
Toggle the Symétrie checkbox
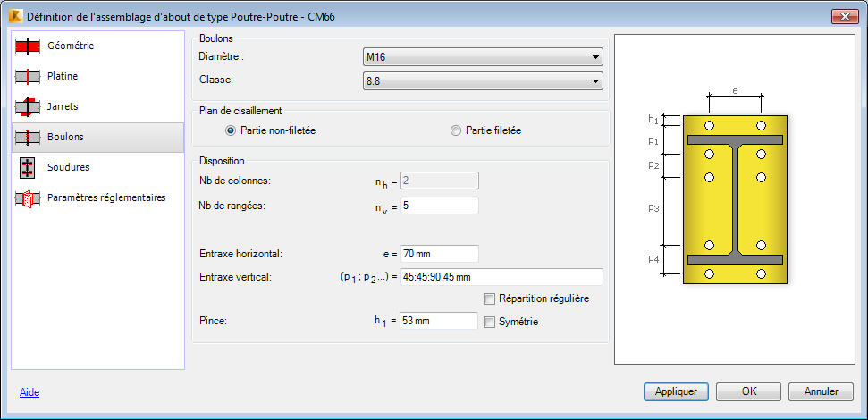[489, 322]
